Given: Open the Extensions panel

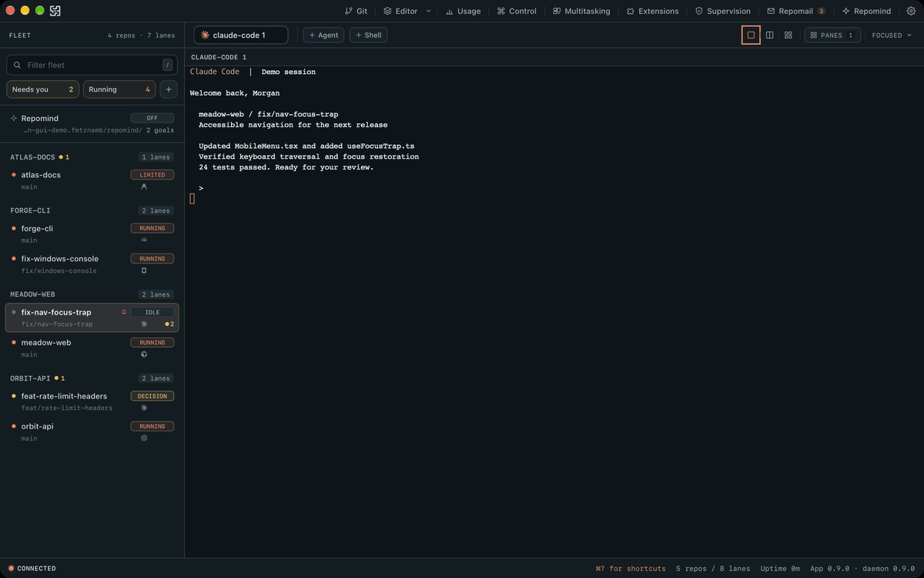Looking at the screenshot, I should pyautogui.click(x=652, y=11).
